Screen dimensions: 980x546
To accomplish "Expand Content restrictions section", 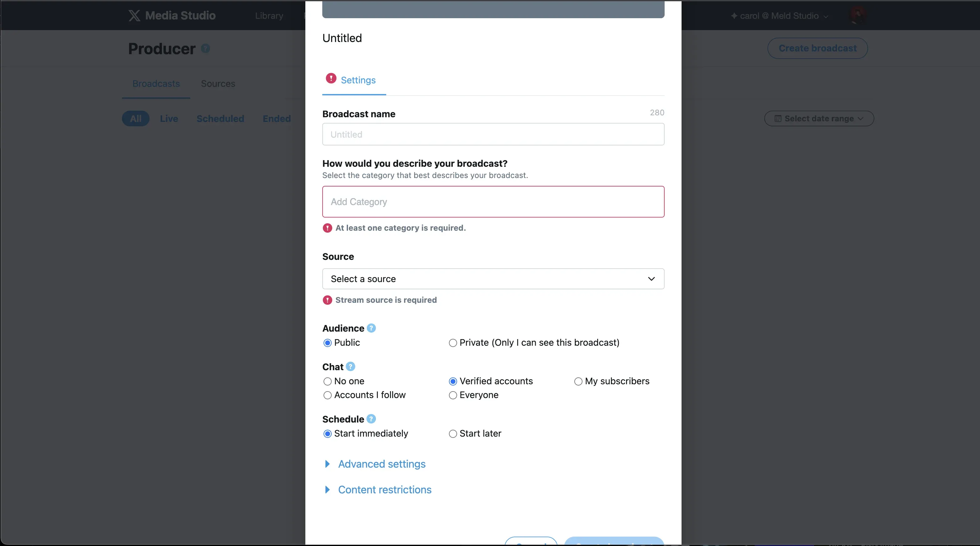I will point(378,490).
